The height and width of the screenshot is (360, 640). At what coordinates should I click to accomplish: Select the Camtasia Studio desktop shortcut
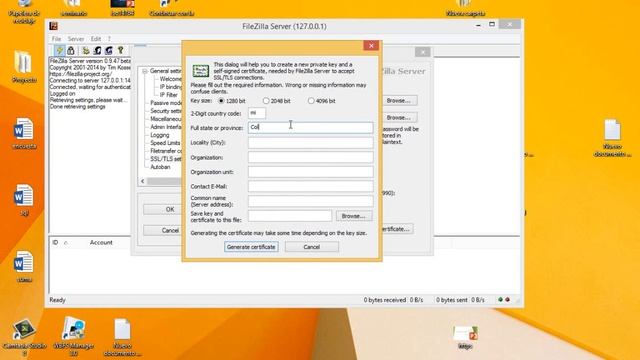(x=24, y=338)
